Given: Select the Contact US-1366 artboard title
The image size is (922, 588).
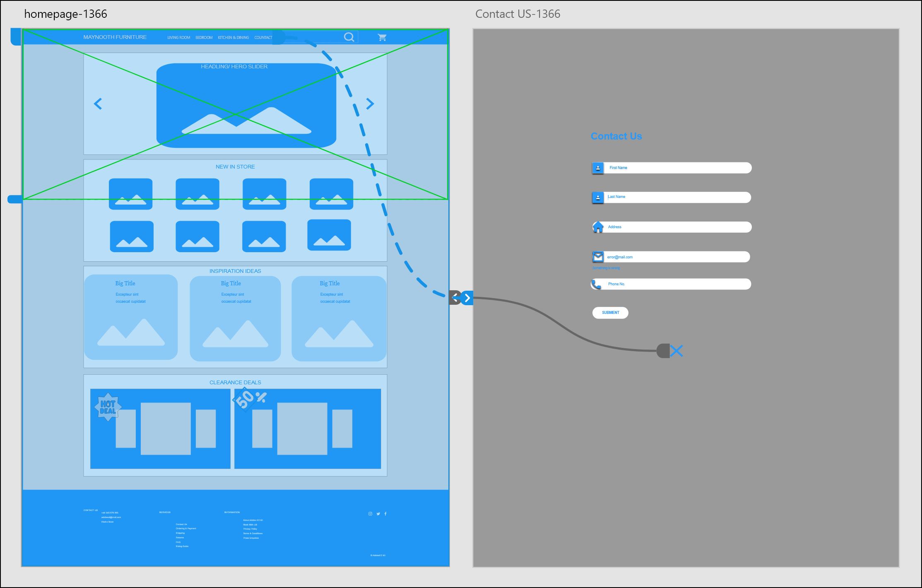Looking at the screenshot, I should point(518,14).
